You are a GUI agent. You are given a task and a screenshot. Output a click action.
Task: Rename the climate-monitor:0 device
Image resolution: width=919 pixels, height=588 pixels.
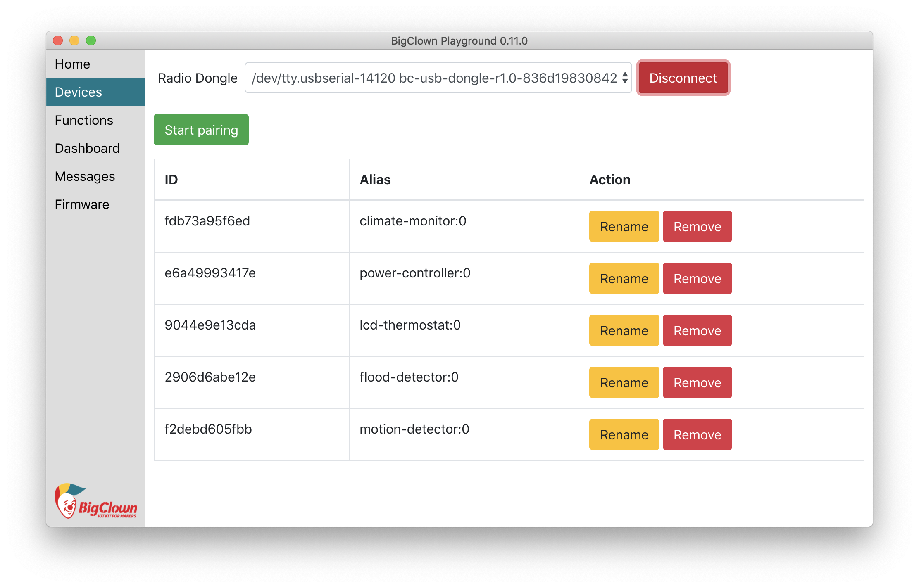click(624, 227)
